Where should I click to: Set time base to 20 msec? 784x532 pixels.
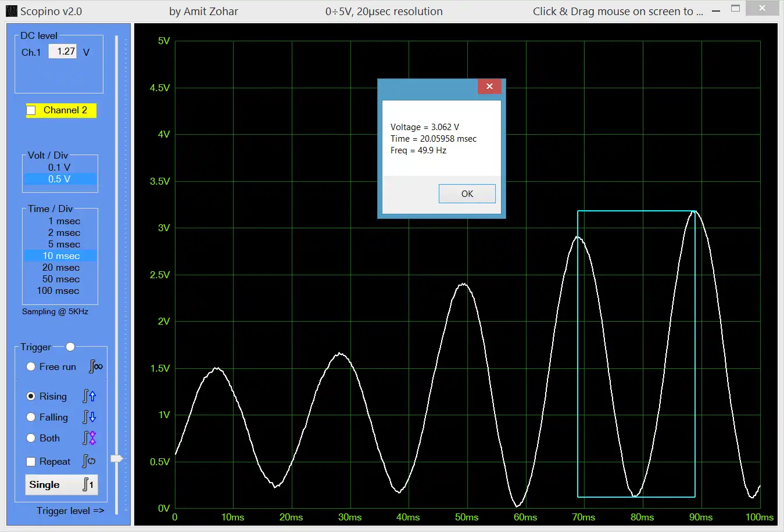tap(60, 268)
